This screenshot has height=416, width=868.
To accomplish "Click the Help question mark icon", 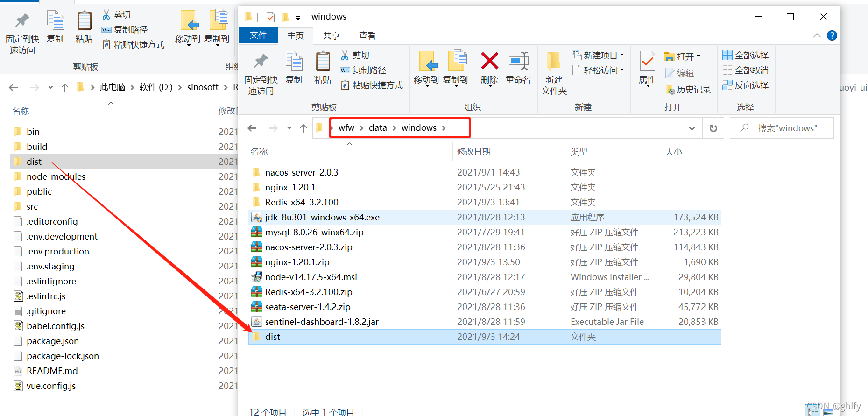I will click(832, 35).
